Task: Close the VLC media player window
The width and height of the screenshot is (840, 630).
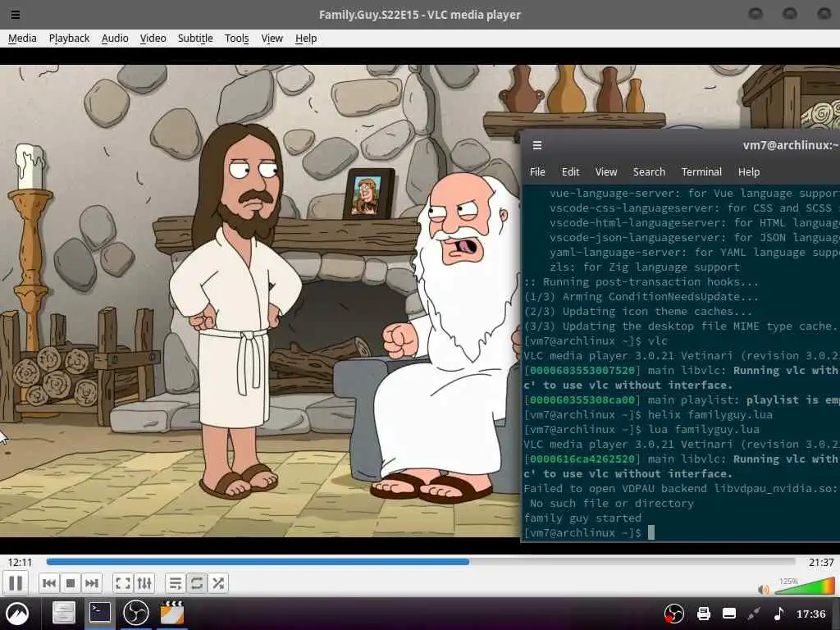Action: click(x=824, y=14)
